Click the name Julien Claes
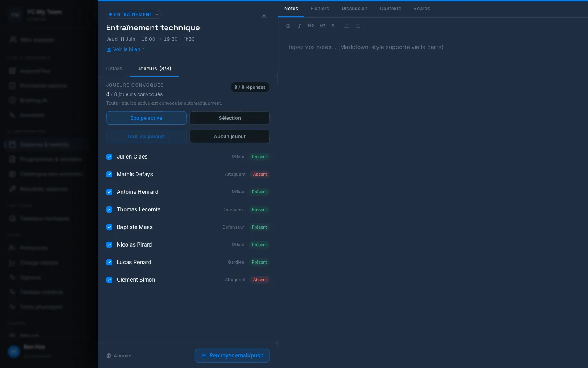The image size is (588, 368). (x=132, y=157)
